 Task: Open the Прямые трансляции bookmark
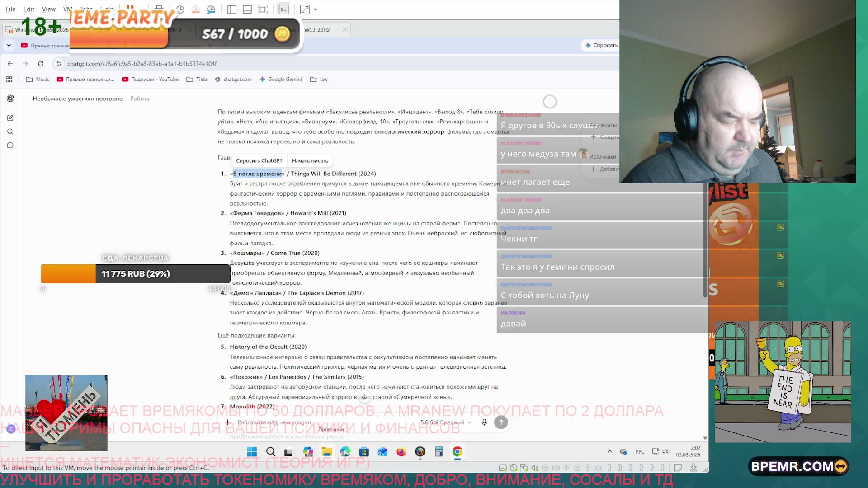[x=85, y=80]
